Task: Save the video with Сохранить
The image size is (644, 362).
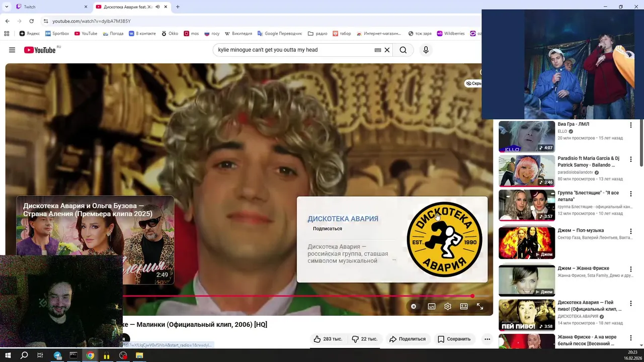Action: [x=454, y=339]
